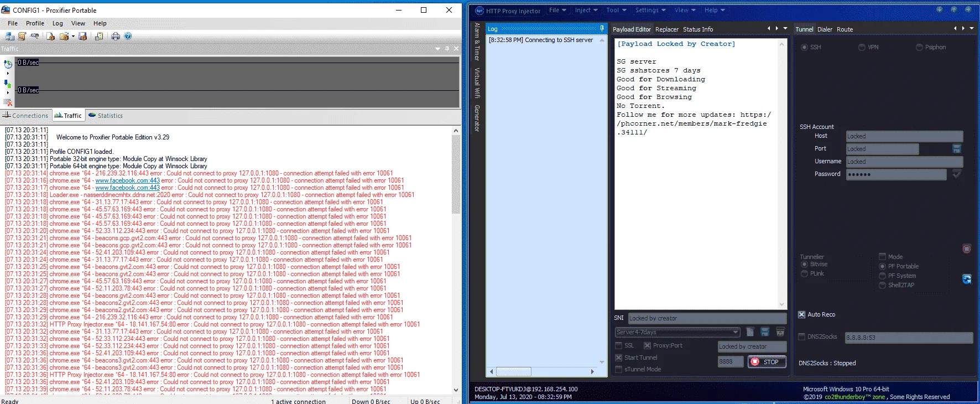Toggle the Traffic pane pin icon

tap(447, 49)
